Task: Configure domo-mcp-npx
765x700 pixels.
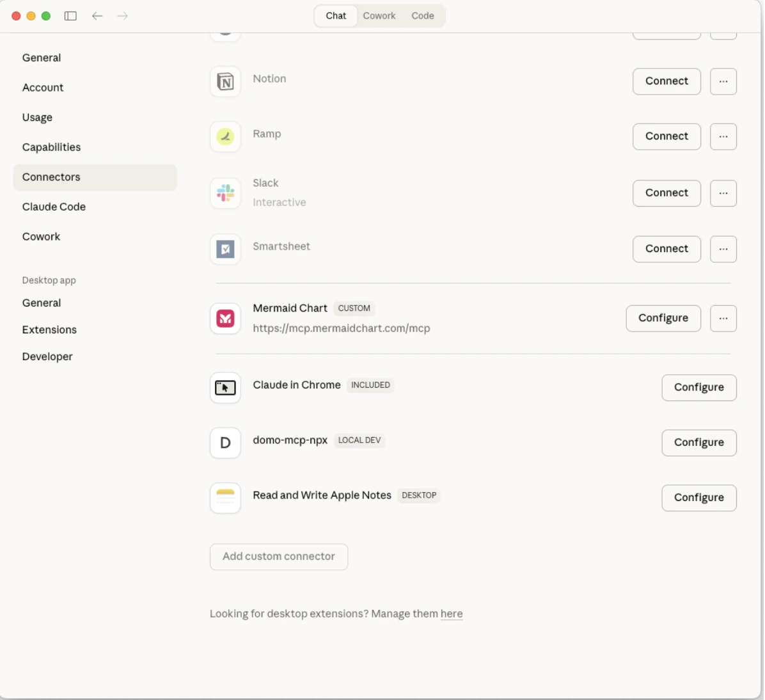Action: [x=698, y=443]
